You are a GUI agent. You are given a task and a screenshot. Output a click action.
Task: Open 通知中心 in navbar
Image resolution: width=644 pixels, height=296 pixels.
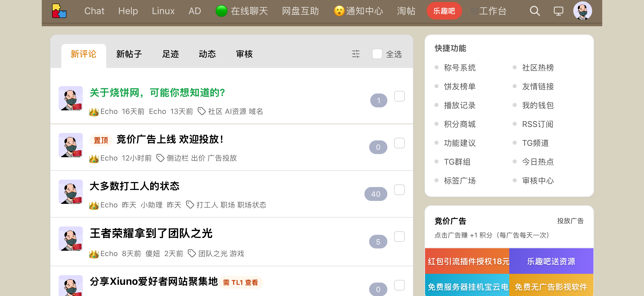pyautogui.click(x=364, y=11)
